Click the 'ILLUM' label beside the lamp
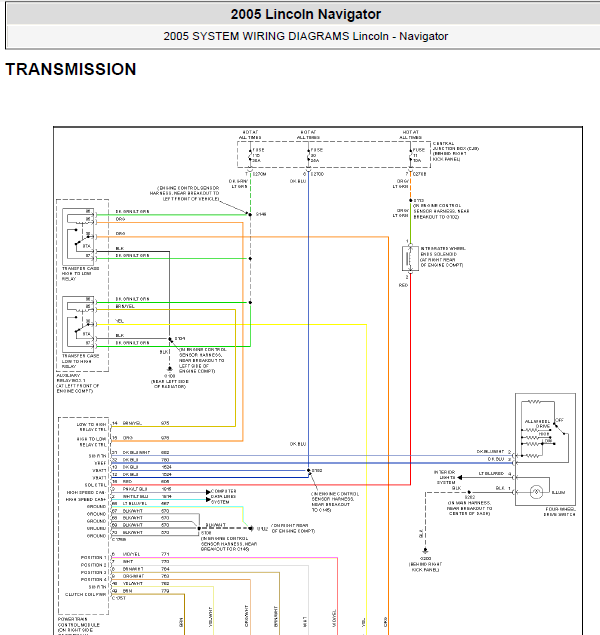 click(558, 492)
